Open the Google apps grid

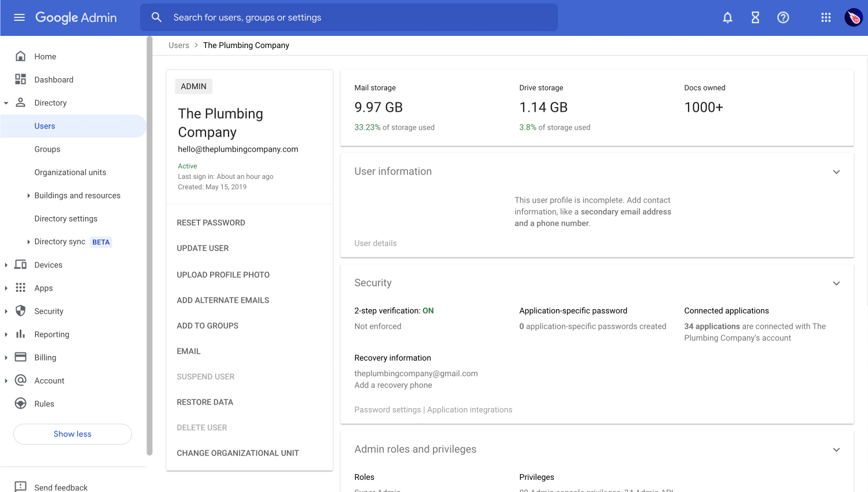pos(826,17)
